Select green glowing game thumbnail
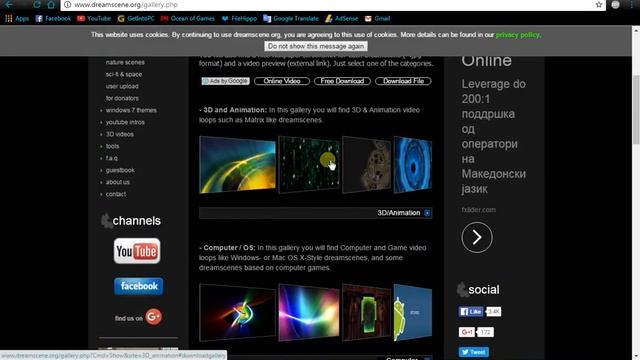This screenshot has width=640, height=360. [x=367, y=312]
